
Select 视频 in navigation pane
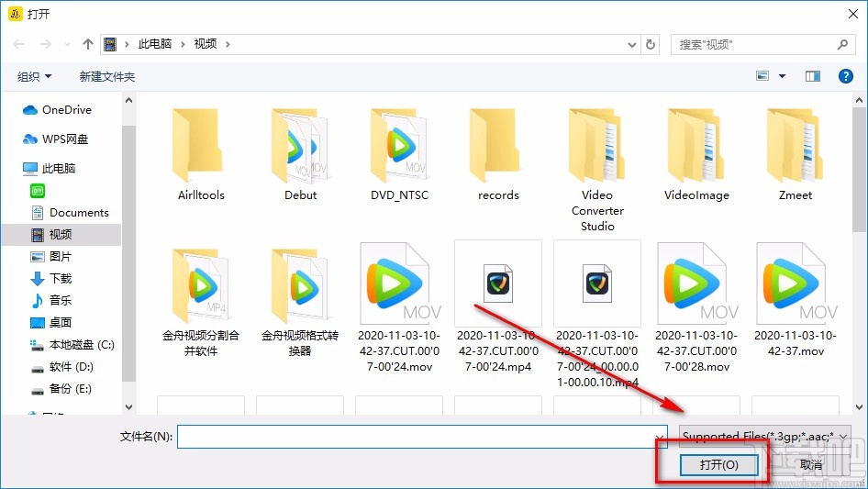coord(61,235)
